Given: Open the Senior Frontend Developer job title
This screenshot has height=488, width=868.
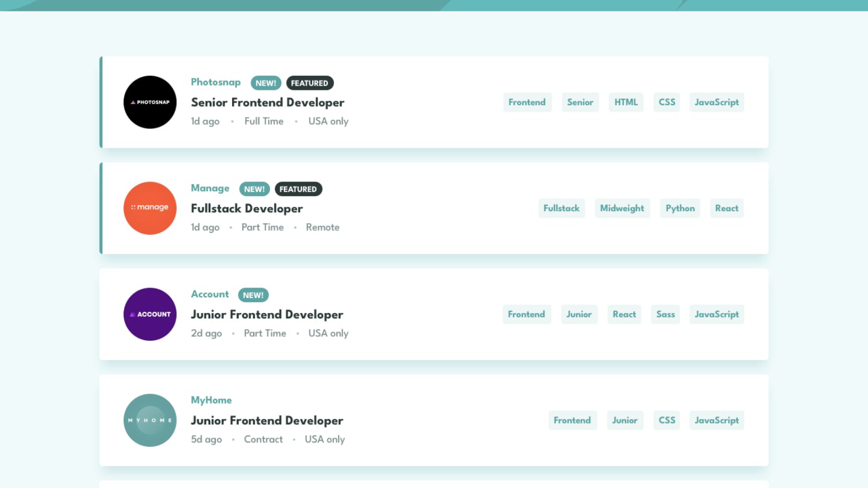Looking at the screenshot, I should pos(267,102).
